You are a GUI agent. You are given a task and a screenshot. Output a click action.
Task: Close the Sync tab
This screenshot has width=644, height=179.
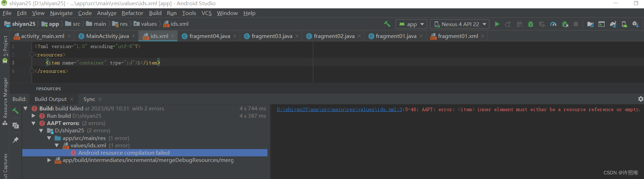[100, 99]
